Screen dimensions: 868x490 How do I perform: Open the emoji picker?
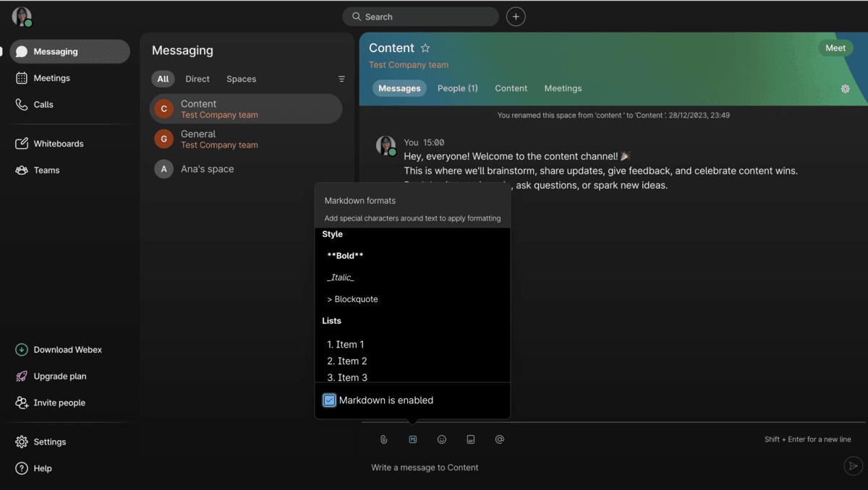click(441, 439)
